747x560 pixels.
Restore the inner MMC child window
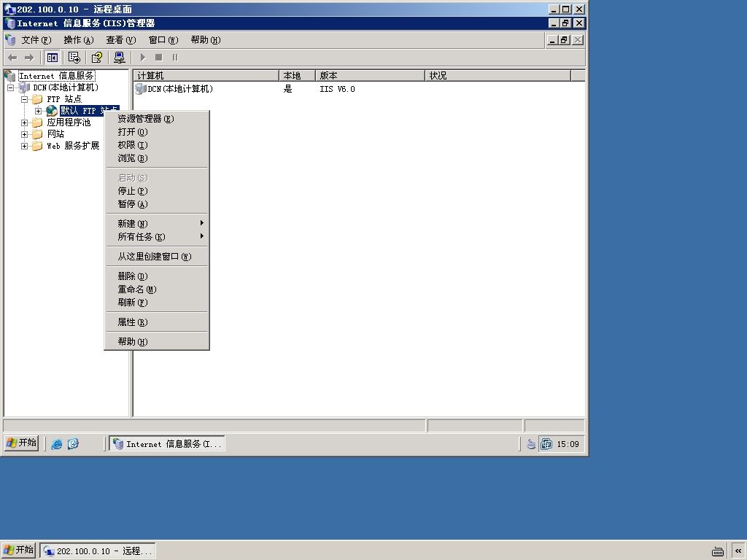click(x=565, y=40)
